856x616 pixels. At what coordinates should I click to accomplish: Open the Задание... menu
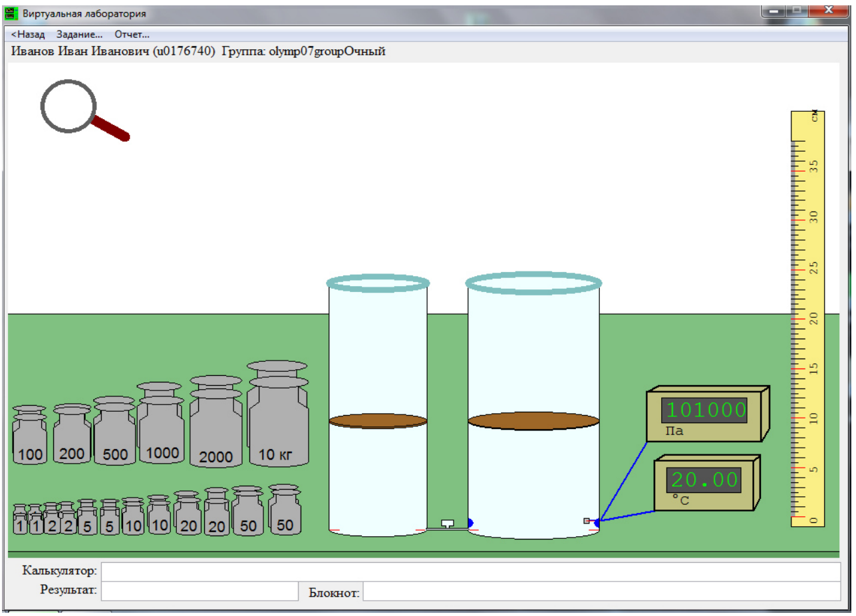[80, 35]
